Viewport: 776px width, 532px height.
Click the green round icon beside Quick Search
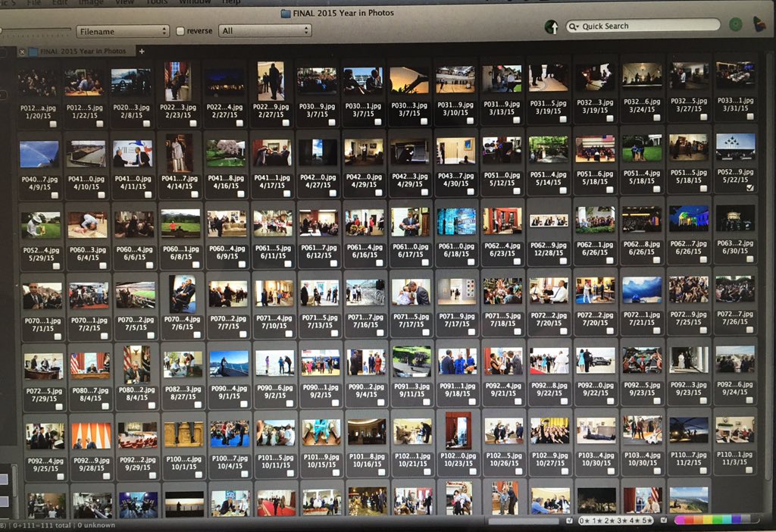click(x=735, y=23)
